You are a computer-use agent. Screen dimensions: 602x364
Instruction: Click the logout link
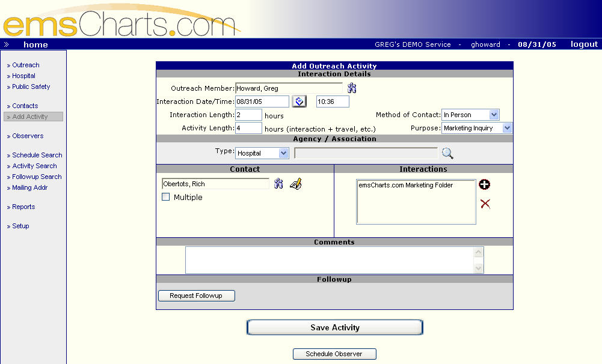[x=584, y=44]
